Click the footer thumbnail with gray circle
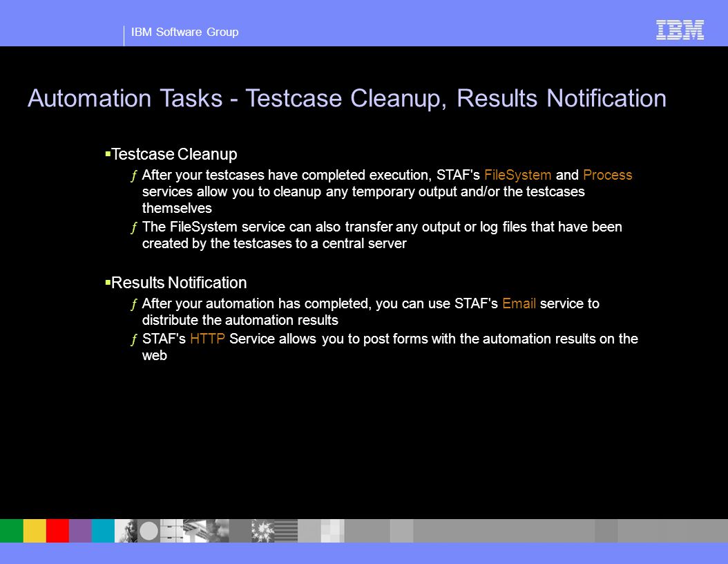Image resolution: width=728 pixels, height=564 pixels. tap(149, 531)
